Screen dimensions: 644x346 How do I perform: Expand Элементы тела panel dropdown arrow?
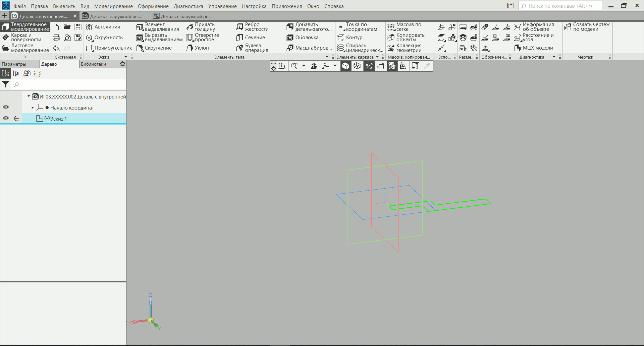click(327, 57)
